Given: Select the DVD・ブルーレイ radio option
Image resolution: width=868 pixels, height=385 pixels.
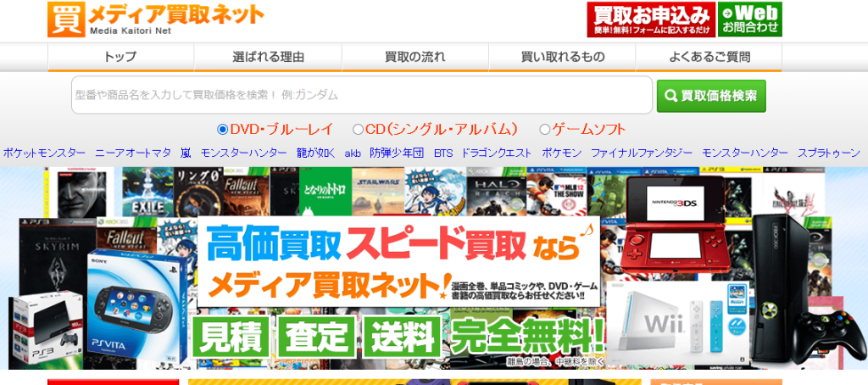Looking at the screenshot, I should click(223, 130).
